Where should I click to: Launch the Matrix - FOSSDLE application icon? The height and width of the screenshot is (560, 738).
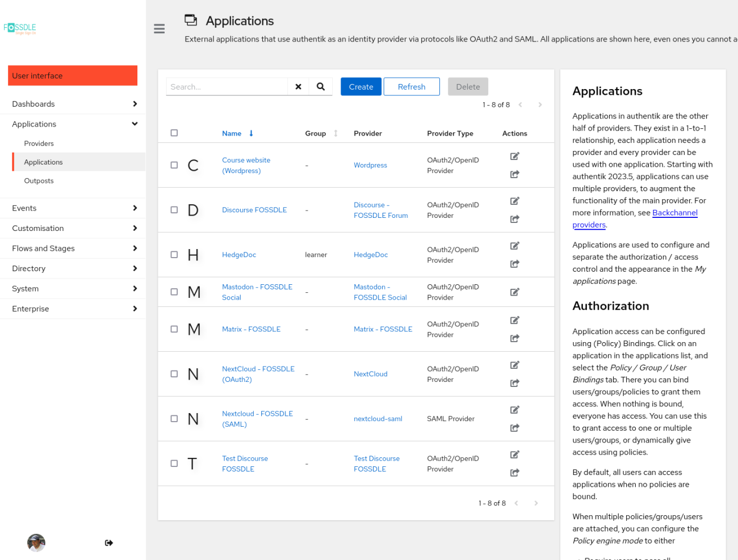[x=515, y=338]
